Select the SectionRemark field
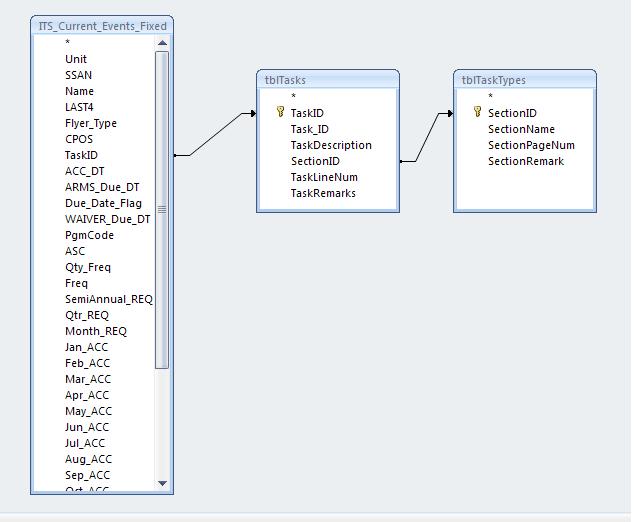The height and width of the screenshot is (522, 640). (x=526, y=161)
